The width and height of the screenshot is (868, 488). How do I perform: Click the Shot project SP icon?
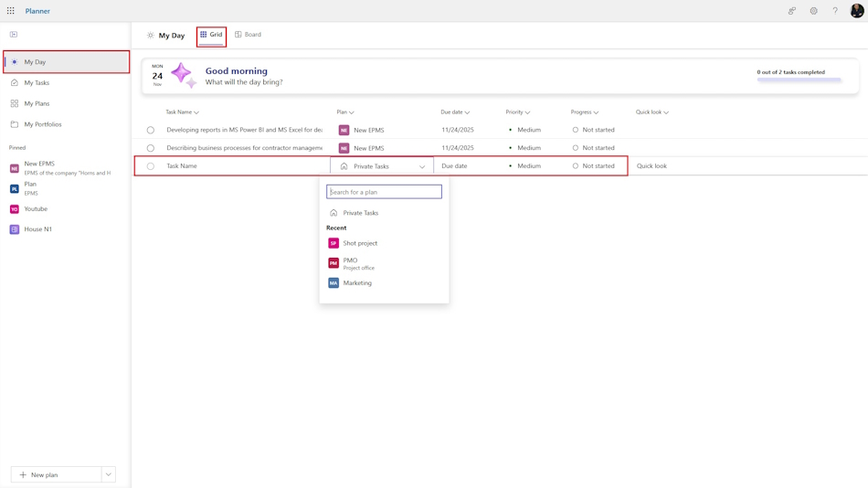click(333, 243)
